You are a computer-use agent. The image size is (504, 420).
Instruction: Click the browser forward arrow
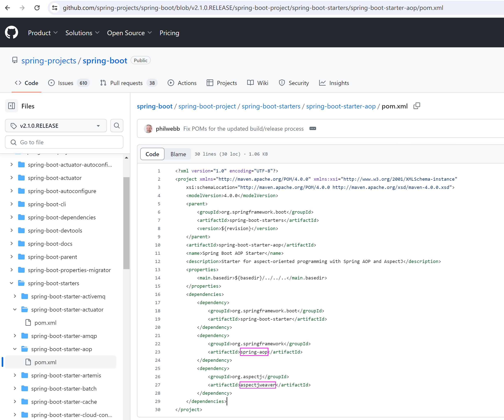pyautogui.click(x=22, y=8)
